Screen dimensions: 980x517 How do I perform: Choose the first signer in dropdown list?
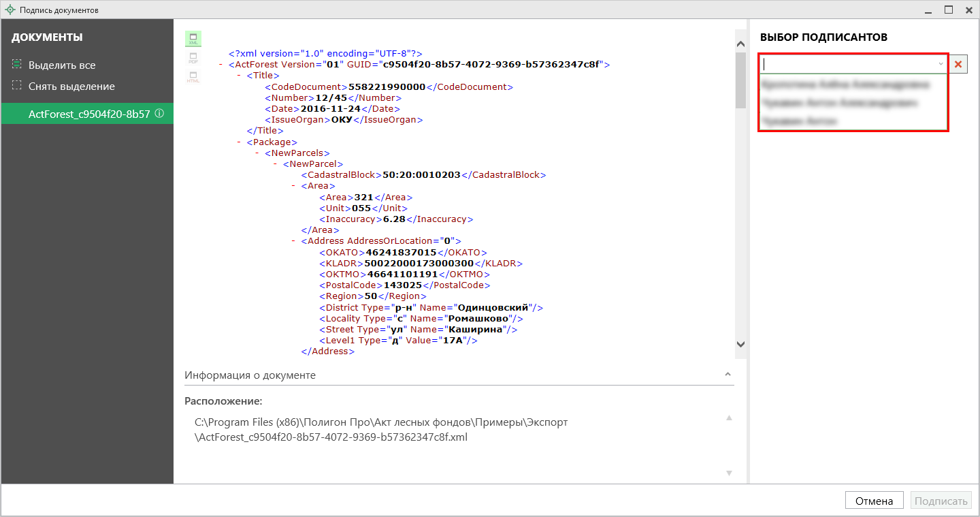pyautogui.click(x=845, y=85)
